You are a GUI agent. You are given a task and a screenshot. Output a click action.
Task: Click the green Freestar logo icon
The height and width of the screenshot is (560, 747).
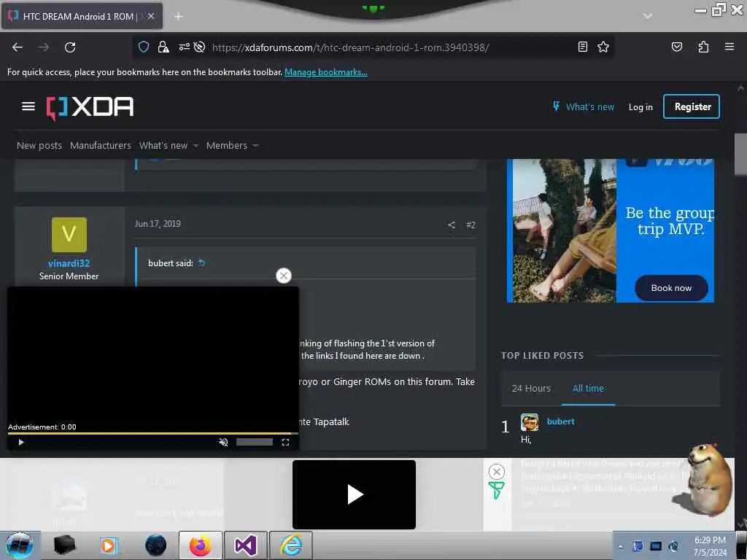pos(496,491)
